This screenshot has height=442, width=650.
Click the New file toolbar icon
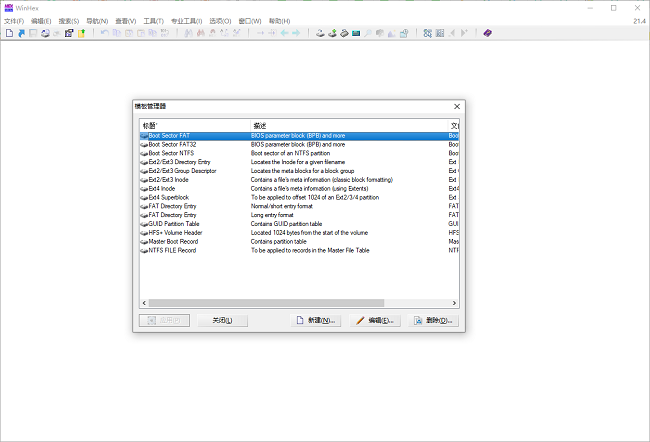pos(8,33)
